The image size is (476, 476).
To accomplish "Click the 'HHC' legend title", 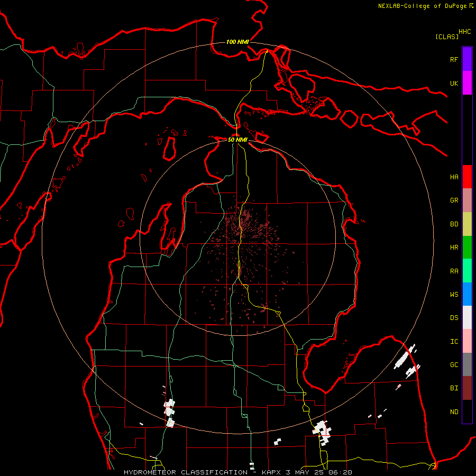I will coord(465,32).
